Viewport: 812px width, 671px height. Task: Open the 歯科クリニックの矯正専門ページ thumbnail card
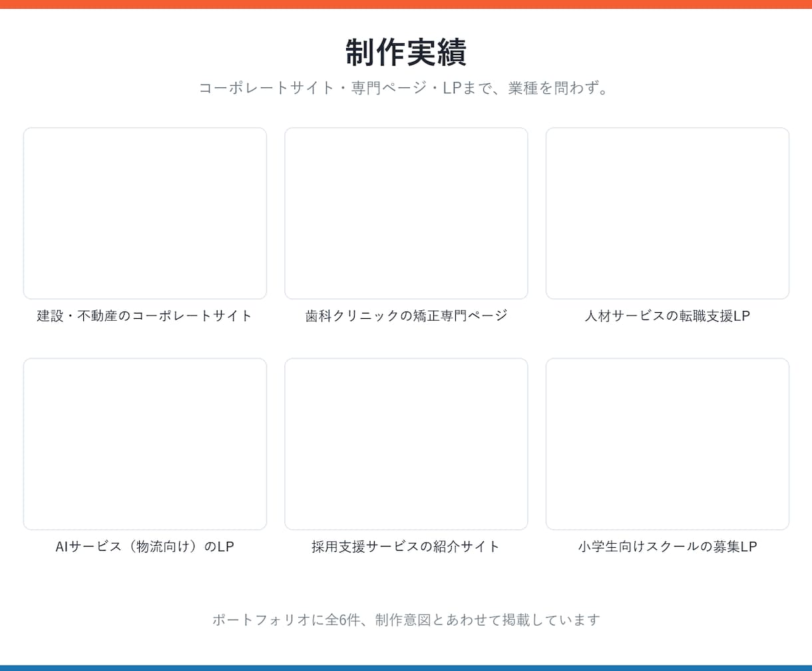tap(406, 213)
